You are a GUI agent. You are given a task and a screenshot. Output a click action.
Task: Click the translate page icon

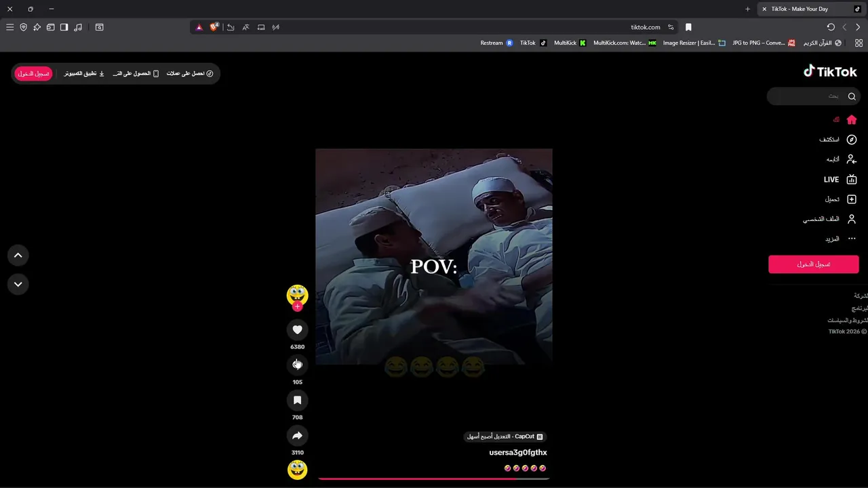pos(245,27)
